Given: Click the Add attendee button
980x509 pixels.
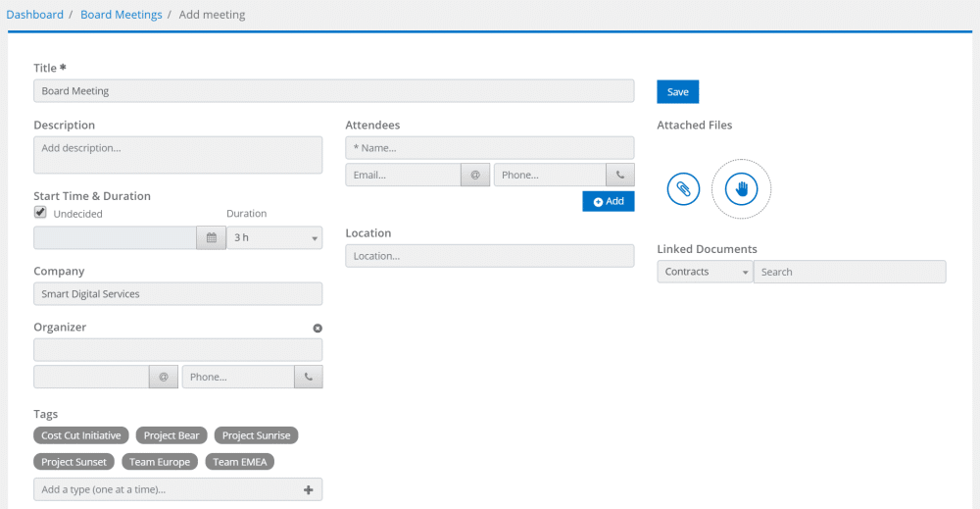Looking at the screenshot, I should 609,201.
